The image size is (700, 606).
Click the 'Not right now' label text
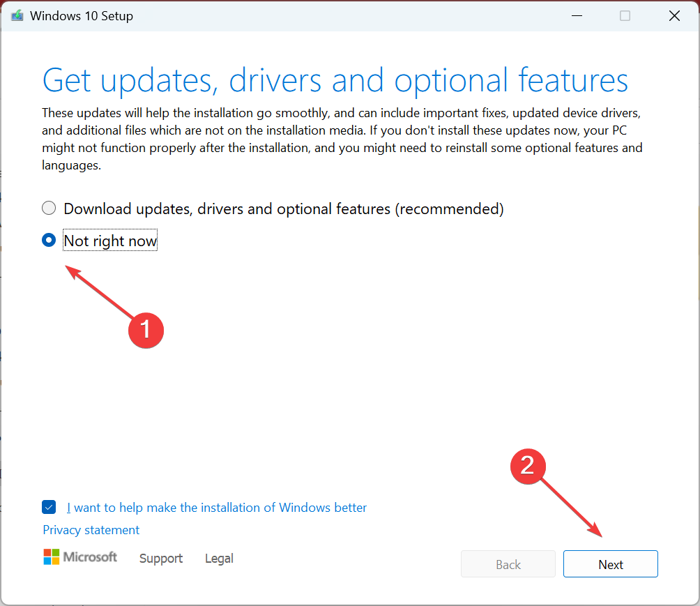point(110,241)
